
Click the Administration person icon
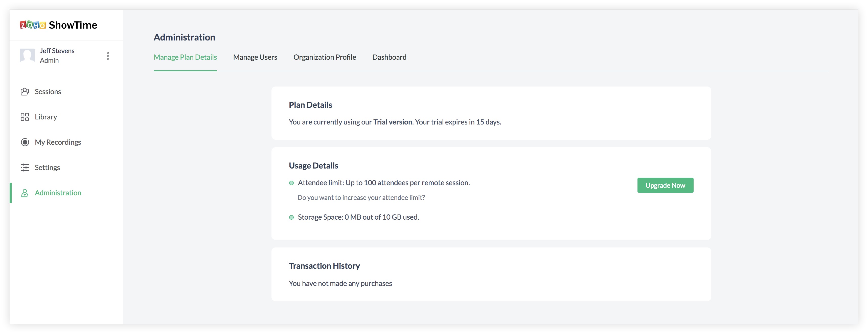coord(25,193)
